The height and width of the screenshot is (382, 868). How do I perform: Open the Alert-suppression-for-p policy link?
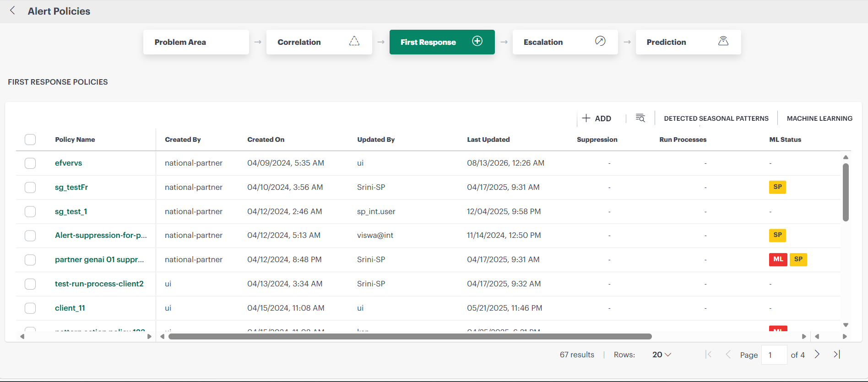pos(101,235)
